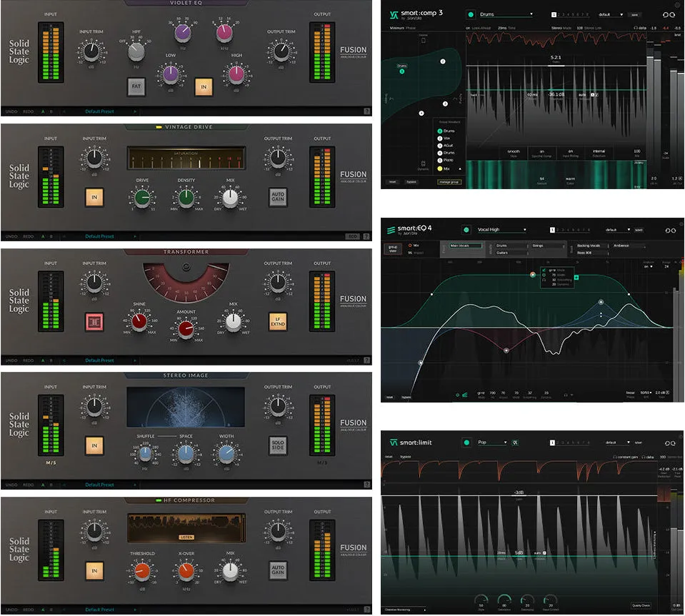
Task: Select Vox group member in smart:comp 3
Action: pyautogui.click(x=444, y=138)
